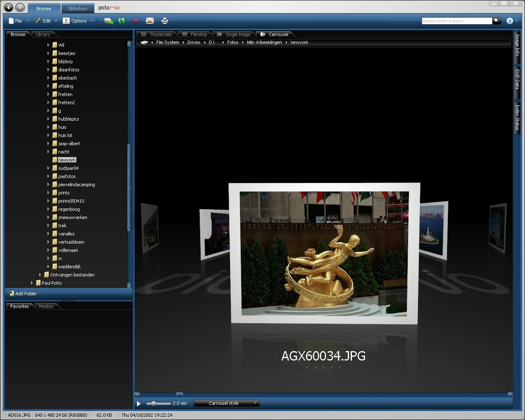The image size is (525, 420).
Task: Switch to the Medium tab
Action: coord(46,306)
